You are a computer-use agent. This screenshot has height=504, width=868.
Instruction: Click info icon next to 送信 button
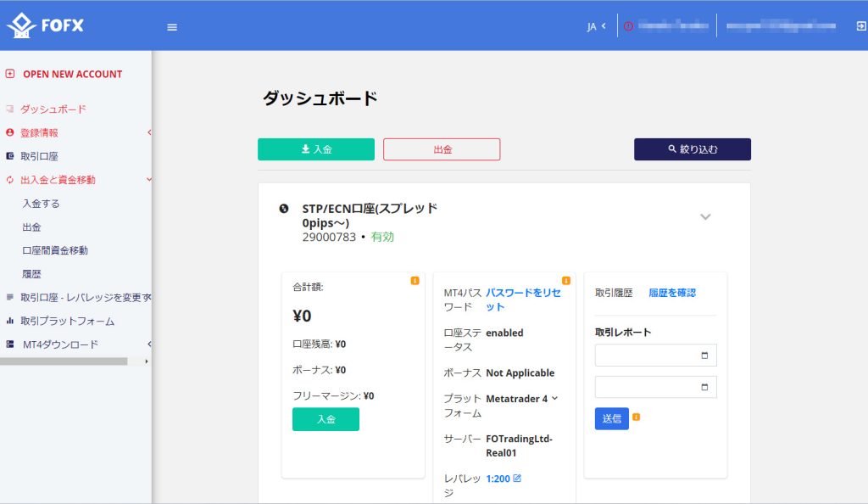[636, 417]
